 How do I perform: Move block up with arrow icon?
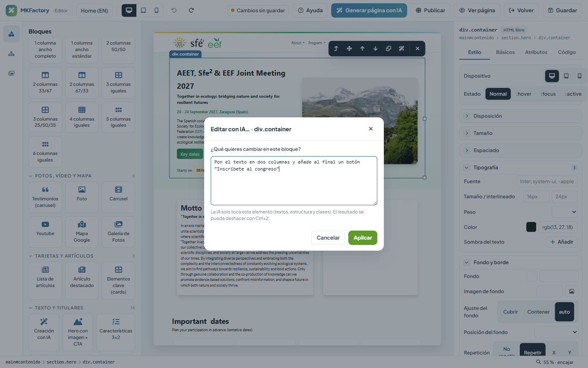coord(362,48)
